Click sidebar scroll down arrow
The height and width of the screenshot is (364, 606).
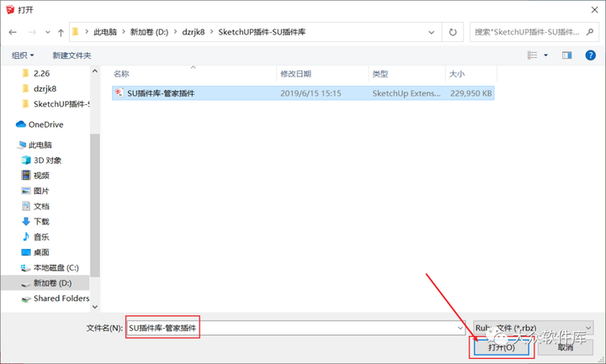pyautogui.click(x=94, y=308)
